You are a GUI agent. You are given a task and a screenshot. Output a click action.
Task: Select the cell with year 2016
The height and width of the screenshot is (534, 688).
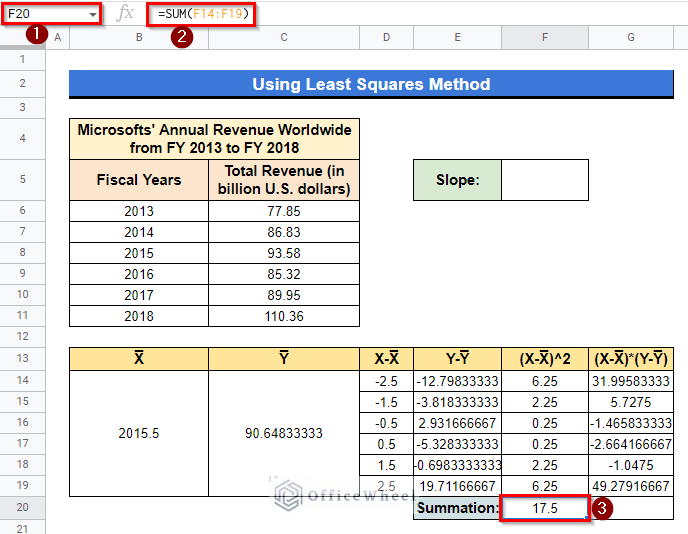point(139,274)
